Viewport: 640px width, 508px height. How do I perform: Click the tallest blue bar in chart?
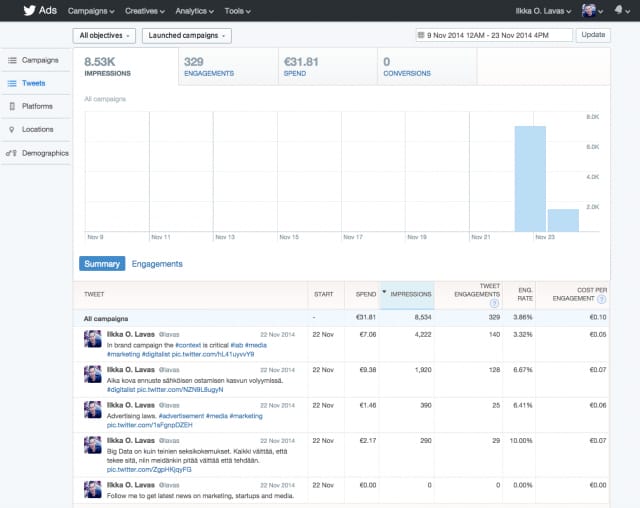tap(530, 178)
